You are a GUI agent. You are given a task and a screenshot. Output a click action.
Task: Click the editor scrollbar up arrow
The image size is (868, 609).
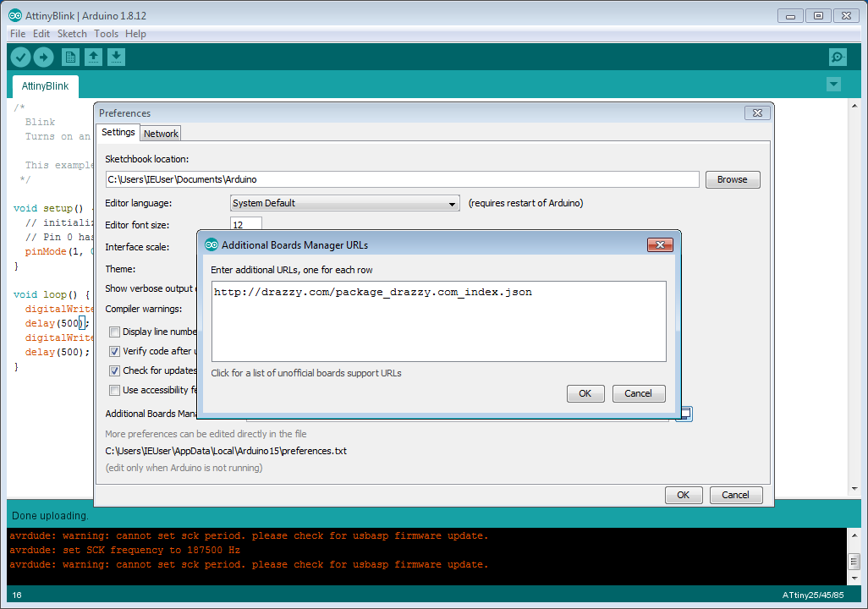click(854, 105)
